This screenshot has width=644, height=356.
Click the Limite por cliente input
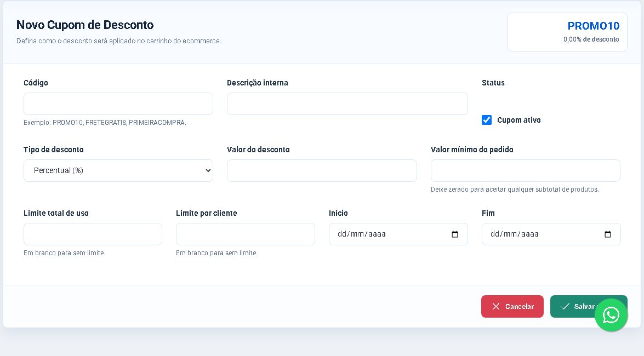click(x=245, y=234)
